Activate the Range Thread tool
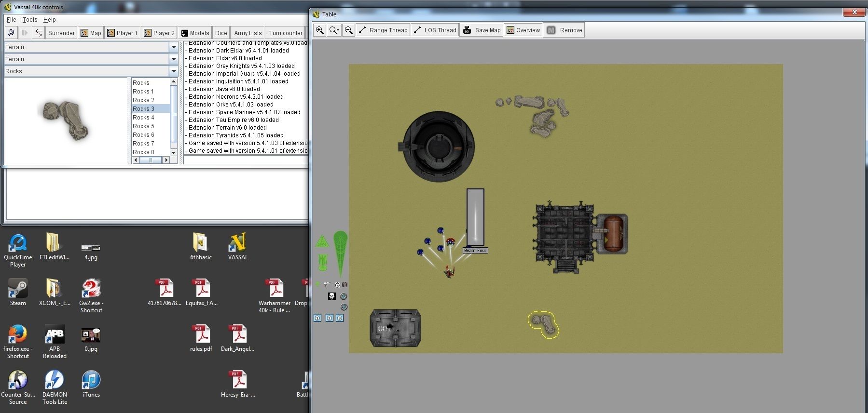The width and height of the screenshot is (868, 413). (x=383, y=30)
